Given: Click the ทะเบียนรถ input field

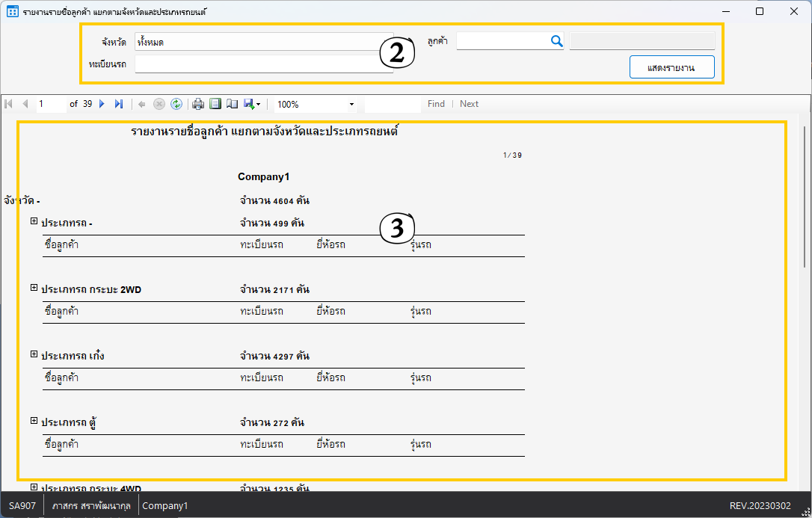Looking at the screenshot, I should pyautogui.click(x=262, y=64).
